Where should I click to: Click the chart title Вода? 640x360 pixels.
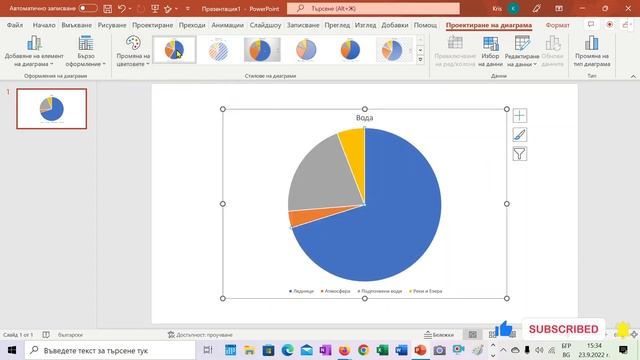tap(364, 118)
